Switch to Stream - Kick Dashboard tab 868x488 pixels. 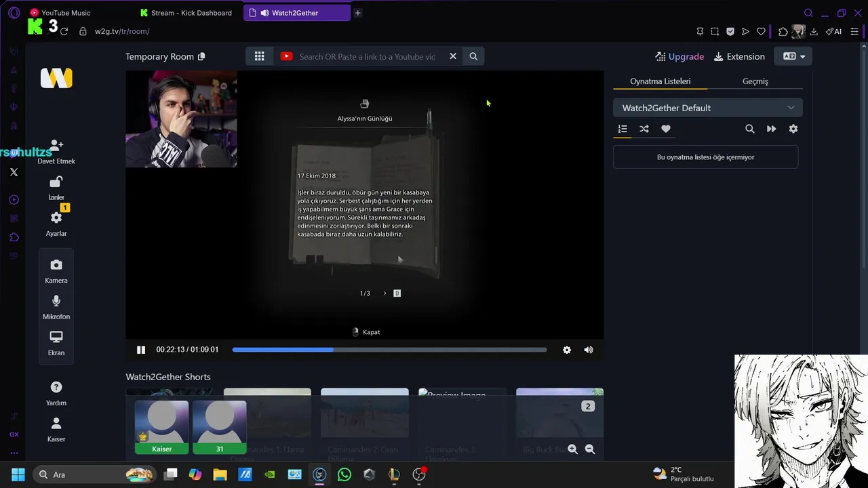tap(186, 13)
